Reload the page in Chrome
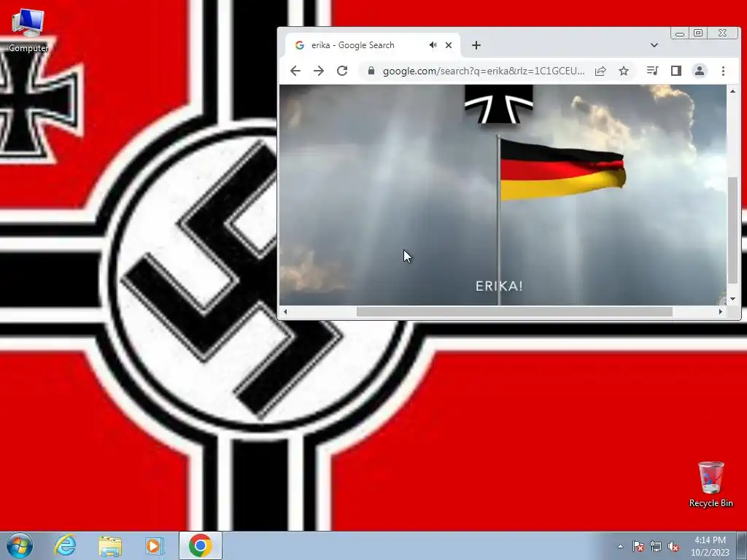This screenshot has width=747, height=560. coord(342,71)
